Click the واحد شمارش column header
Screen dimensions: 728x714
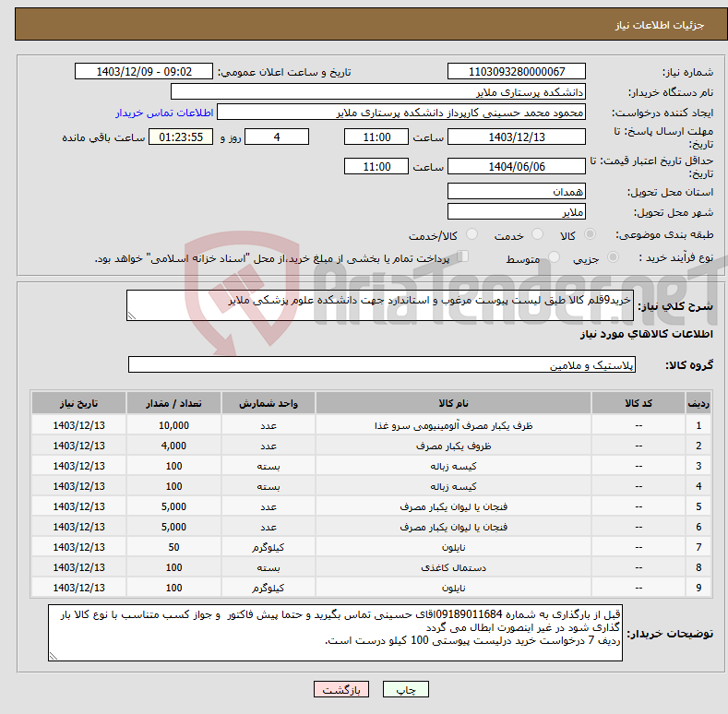[269, 403]
